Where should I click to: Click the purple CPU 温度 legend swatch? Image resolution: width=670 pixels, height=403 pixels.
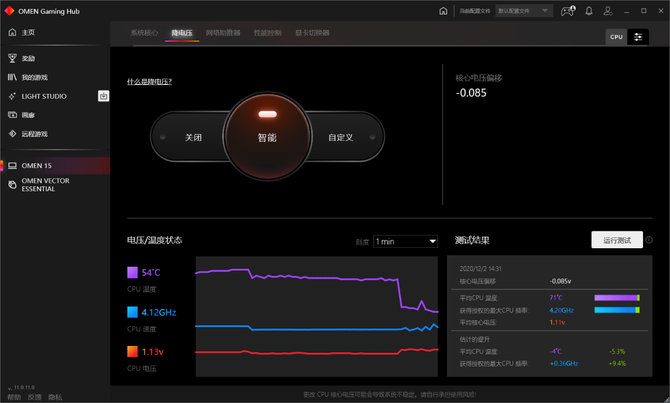tap(132, 272)
